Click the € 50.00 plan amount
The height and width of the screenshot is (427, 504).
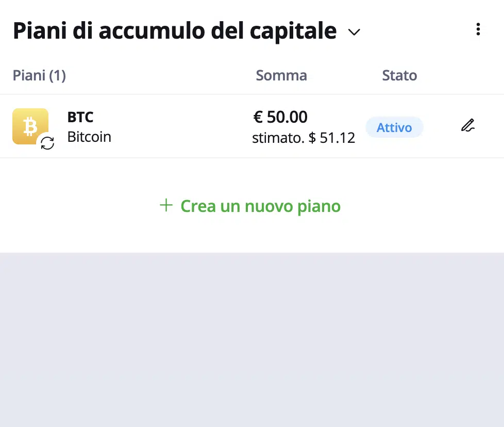(x=280, y=117)
